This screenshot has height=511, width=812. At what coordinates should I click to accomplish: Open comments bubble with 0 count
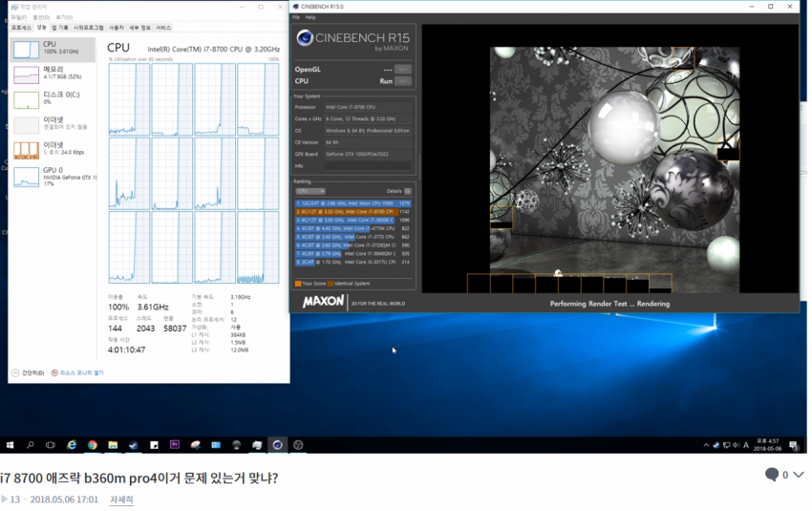click(x=772, y=475)
